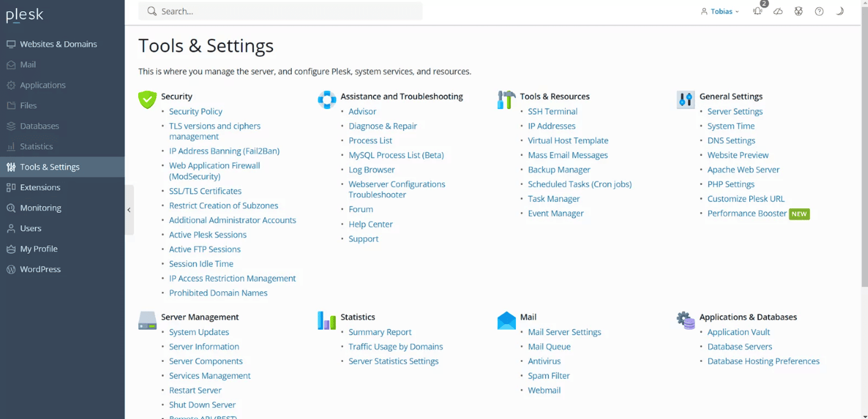Collapse the left sidebar using the arrow handle

(x=129, y=210)
